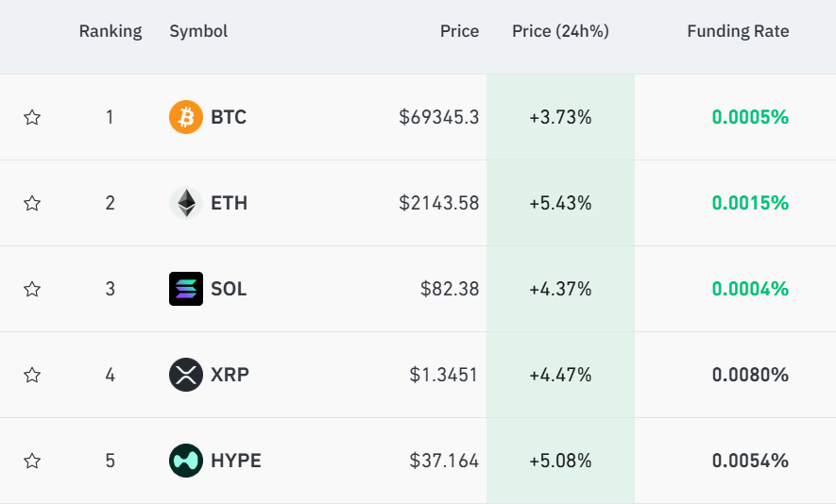
Task: Select the HYPE symbol name
Action: 236,461
